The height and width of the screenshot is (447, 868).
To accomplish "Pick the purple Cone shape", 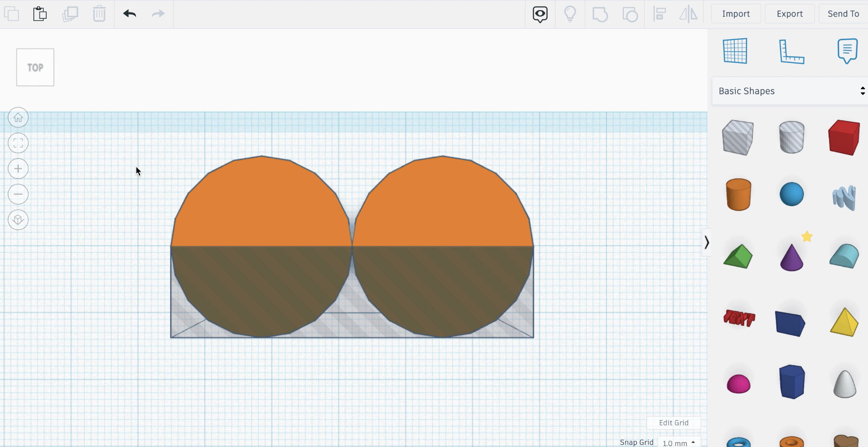I will tap(792, 258).
